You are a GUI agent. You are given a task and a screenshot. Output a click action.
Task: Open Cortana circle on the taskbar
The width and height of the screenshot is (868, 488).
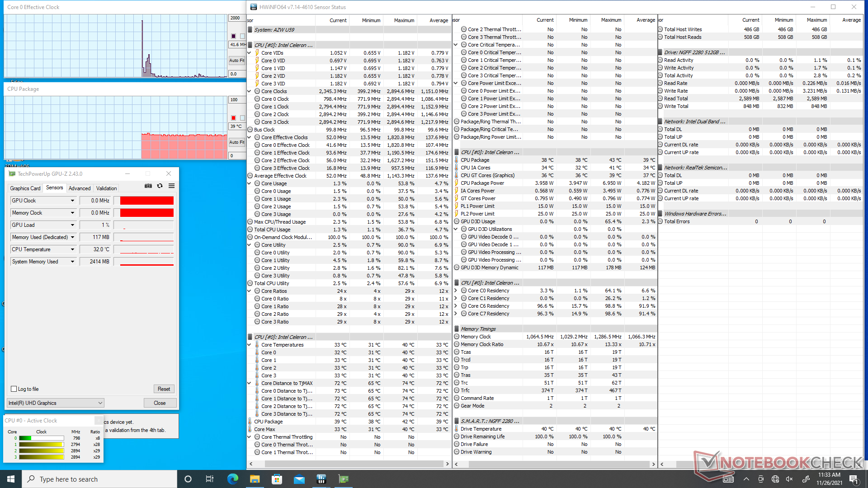(x=188, y=479)
